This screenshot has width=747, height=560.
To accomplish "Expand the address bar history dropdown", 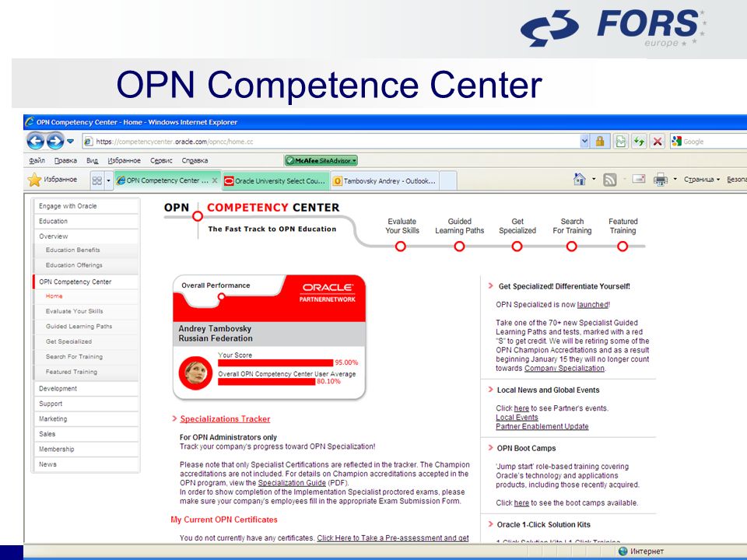I will 585,142.
